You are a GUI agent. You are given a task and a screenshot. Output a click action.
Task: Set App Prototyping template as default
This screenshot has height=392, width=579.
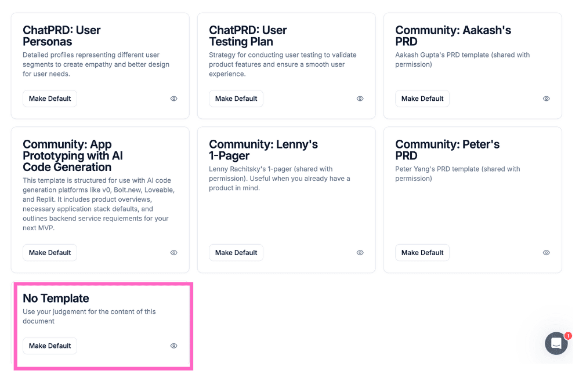[50, 253]
